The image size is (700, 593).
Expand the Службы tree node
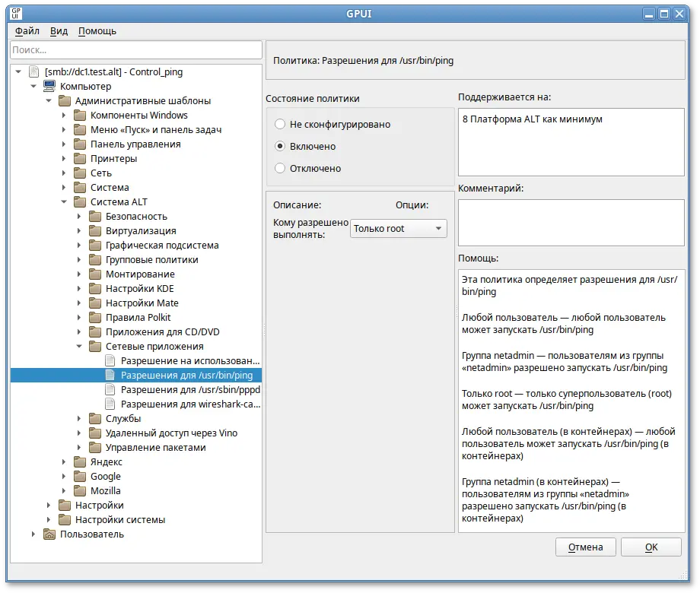(79, 419)
